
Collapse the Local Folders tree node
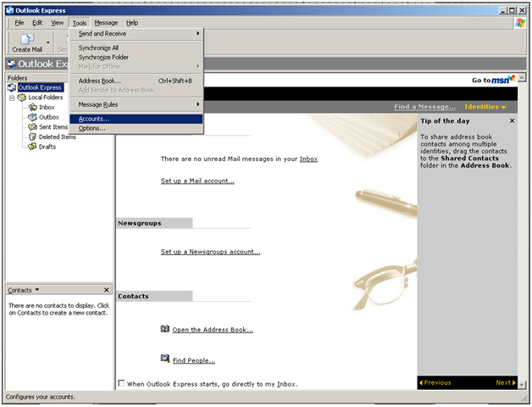point(12,98)
